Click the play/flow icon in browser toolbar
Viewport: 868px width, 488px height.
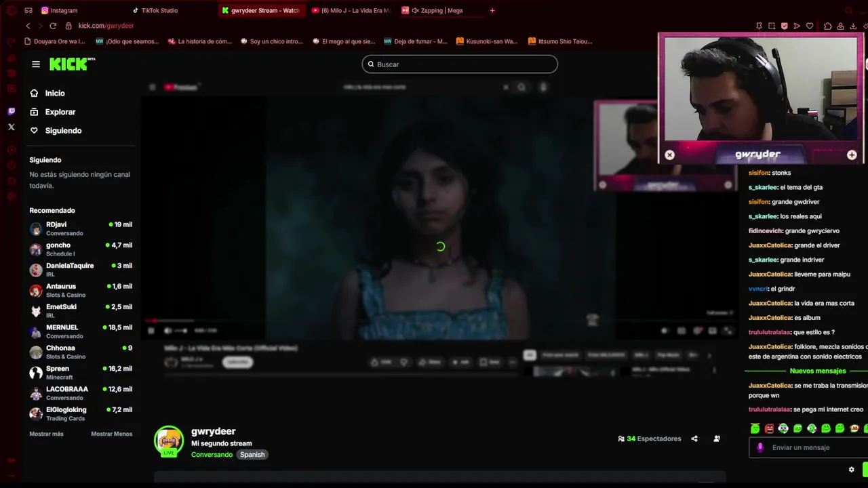797,26
